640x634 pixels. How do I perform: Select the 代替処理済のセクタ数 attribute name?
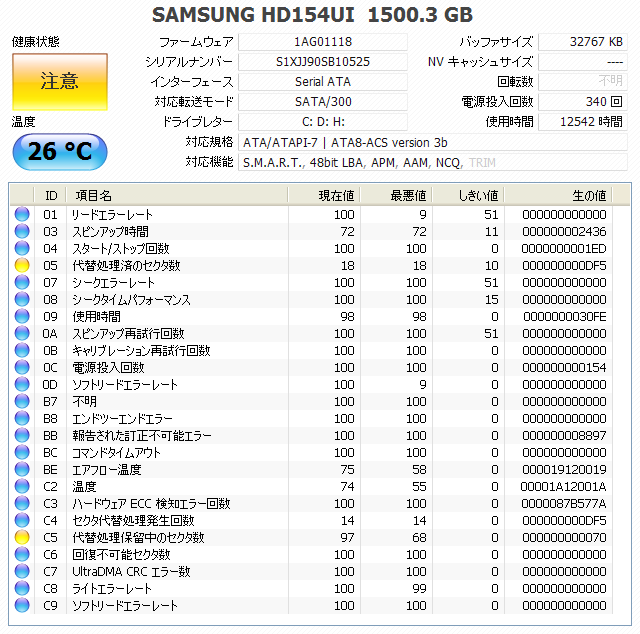(x=126, y=266)
